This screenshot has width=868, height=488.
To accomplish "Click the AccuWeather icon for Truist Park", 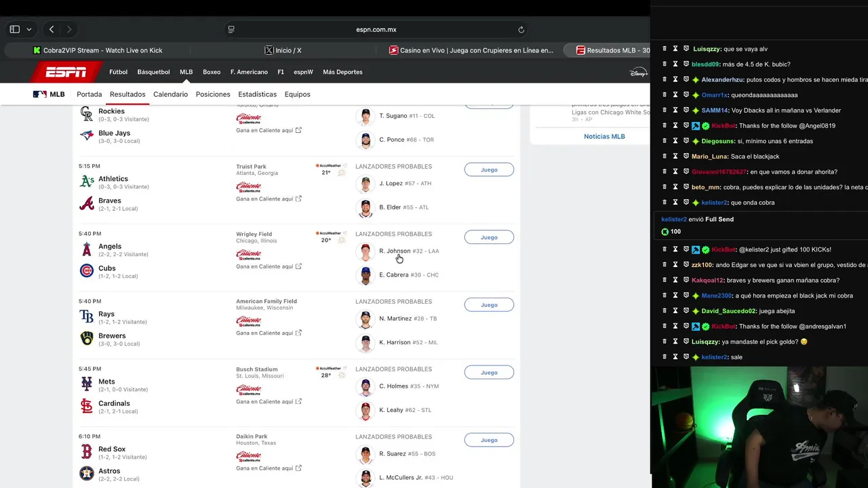I will [331, 165].
